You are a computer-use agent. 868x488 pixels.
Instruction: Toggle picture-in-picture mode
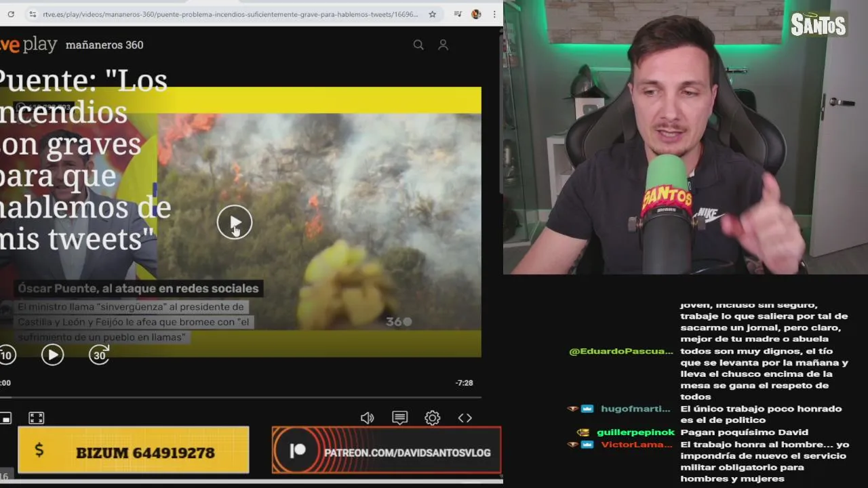pyautogui.click(x=5, y=418)
